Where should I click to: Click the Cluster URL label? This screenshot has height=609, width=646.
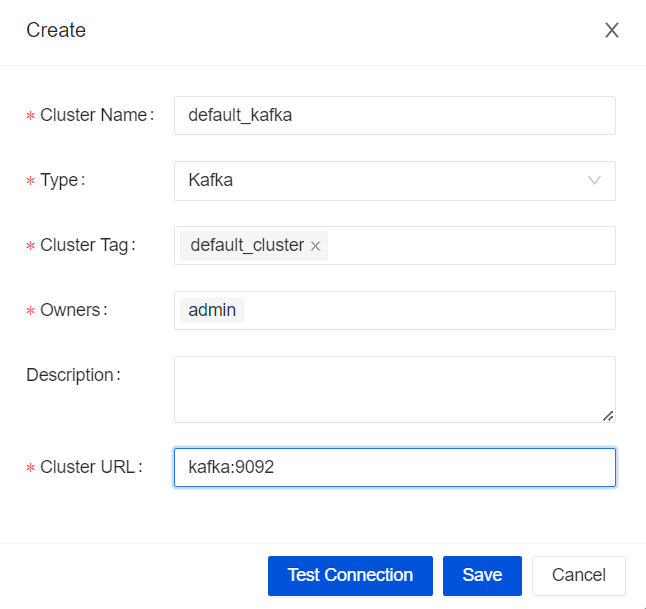90,467
